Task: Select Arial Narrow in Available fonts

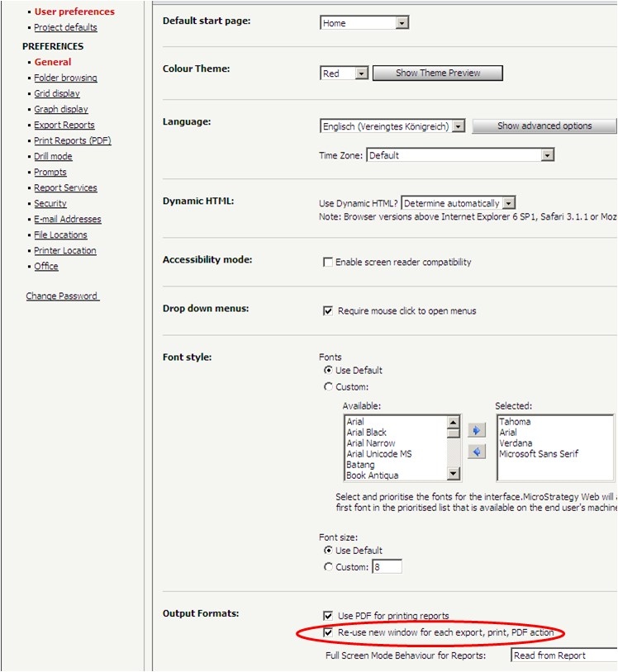Action: [x=370, y=443]
